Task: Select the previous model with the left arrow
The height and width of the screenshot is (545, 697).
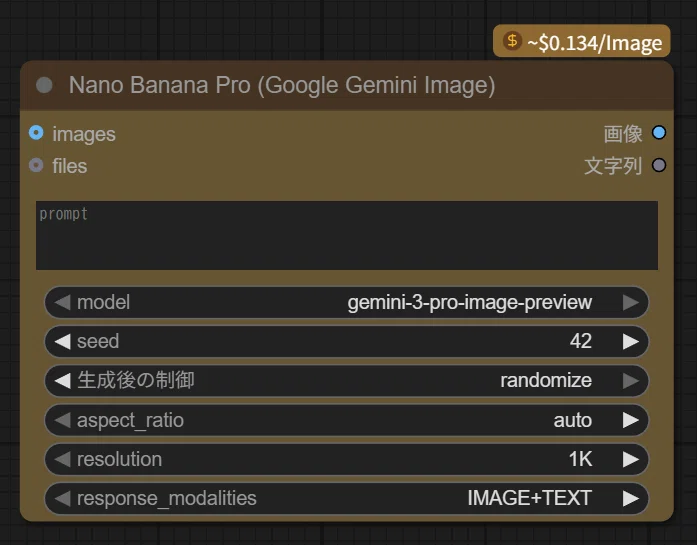Action: [x=62, y=303]
